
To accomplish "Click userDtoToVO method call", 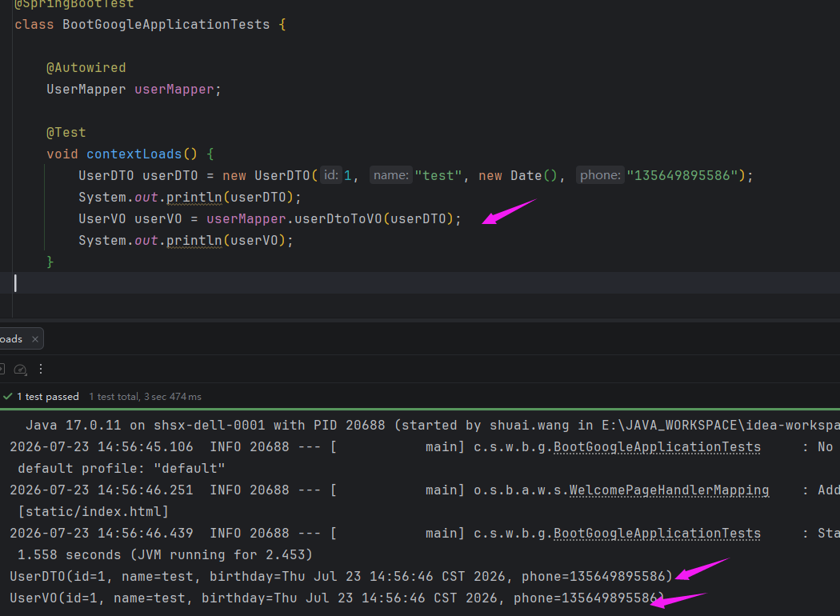I will pos(338,219).
